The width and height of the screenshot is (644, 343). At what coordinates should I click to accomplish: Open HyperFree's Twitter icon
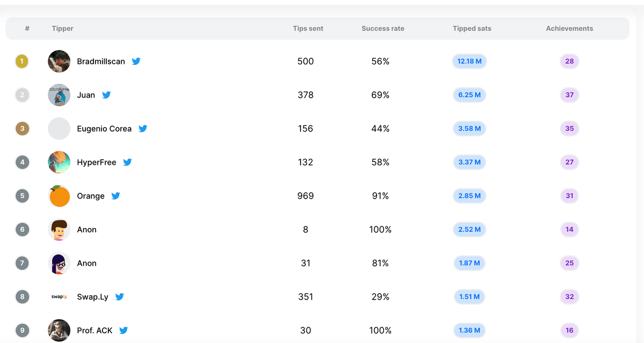(x=127, y=162)
